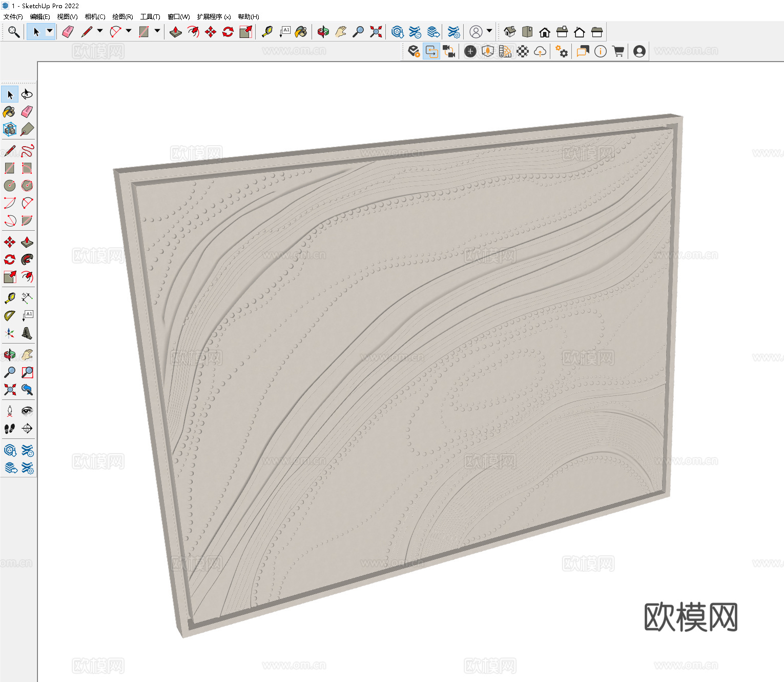Open the Enscape Asset Library
Screen dimensions: 784x682
coord(488,51)
